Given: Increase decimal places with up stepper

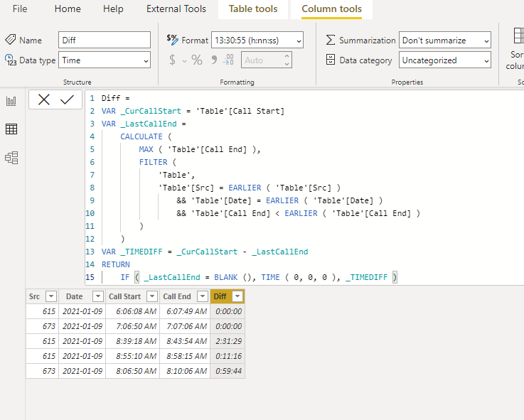Looking at the screenshot, I should [287, 56].
